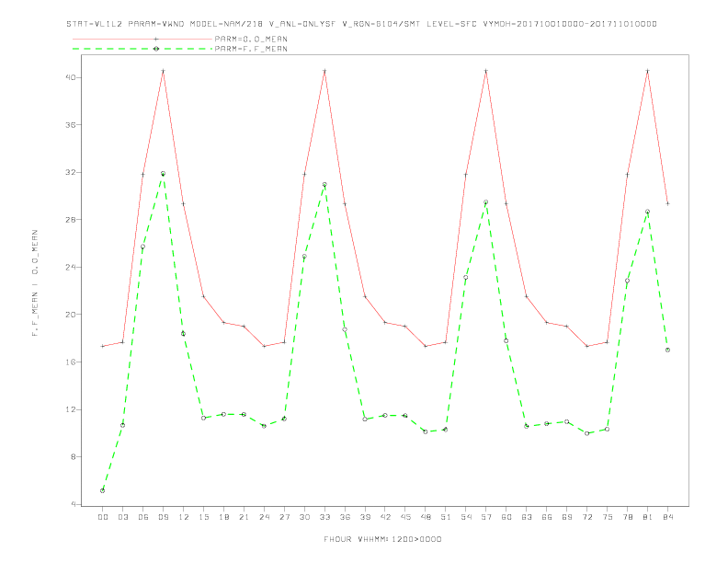This screenshot has height=563, width=728.
Task: Click red plus marker at hour 84
Action: tap(667, 203)
